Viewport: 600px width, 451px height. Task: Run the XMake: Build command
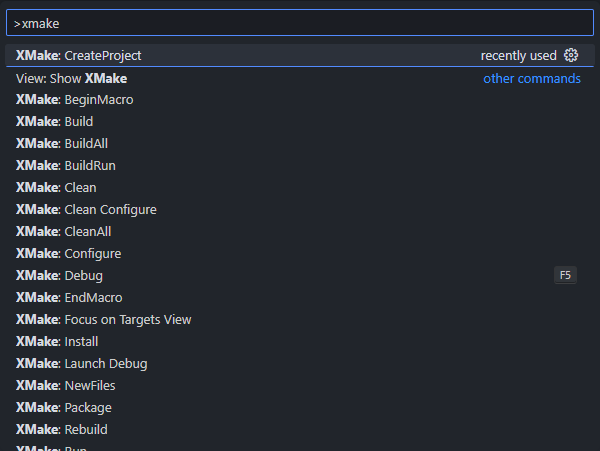coord(55,122)
